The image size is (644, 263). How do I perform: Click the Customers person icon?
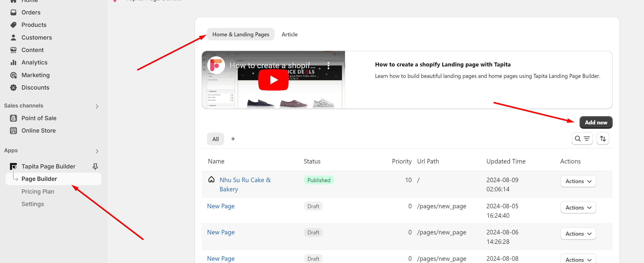pos(13,38)
